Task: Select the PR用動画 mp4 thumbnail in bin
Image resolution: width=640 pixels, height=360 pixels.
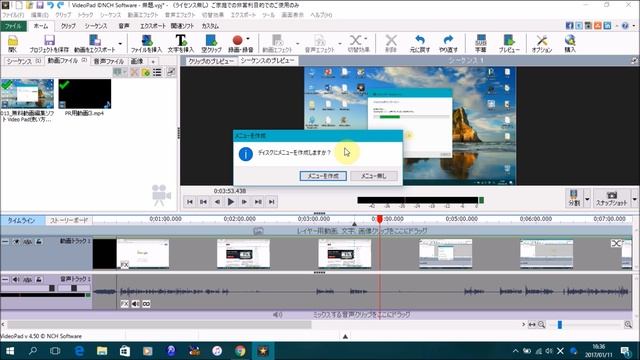Action: [84, 94]
